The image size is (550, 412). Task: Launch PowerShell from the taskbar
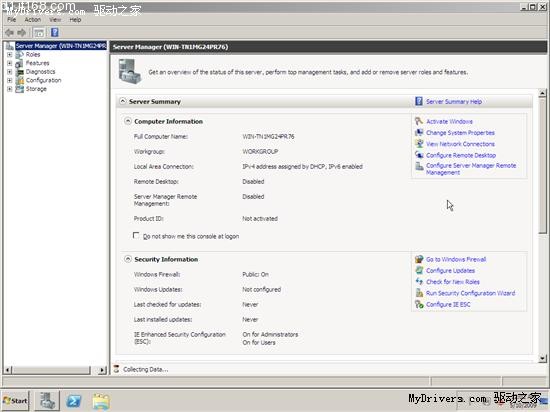click(74, 400)
